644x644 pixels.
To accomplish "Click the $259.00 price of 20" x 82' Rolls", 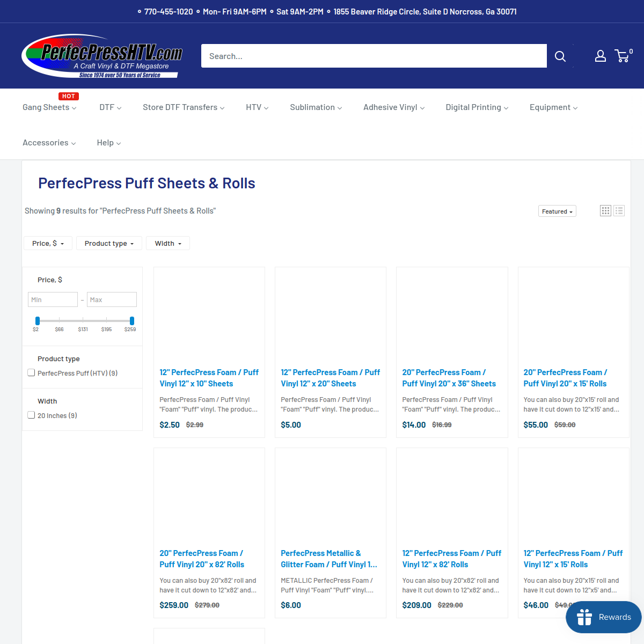I will pyautogui.click(x=174, y=605).
